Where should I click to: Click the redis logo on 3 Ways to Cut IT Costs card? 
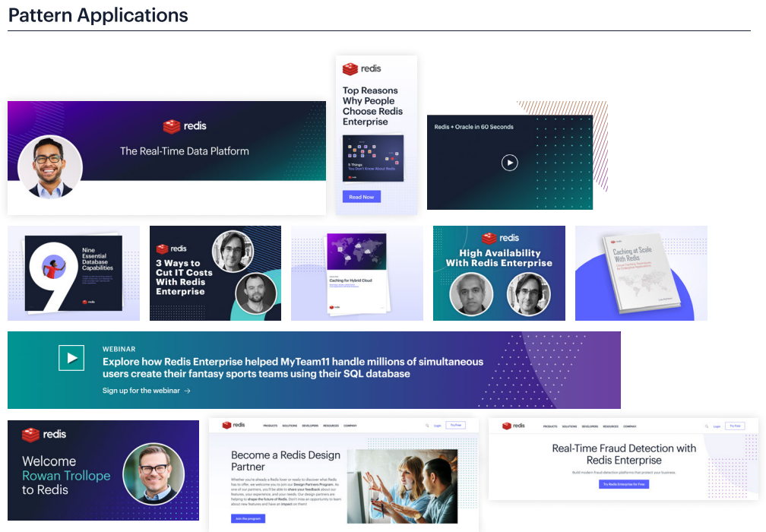pyautogui.click(x=172, y=249)
